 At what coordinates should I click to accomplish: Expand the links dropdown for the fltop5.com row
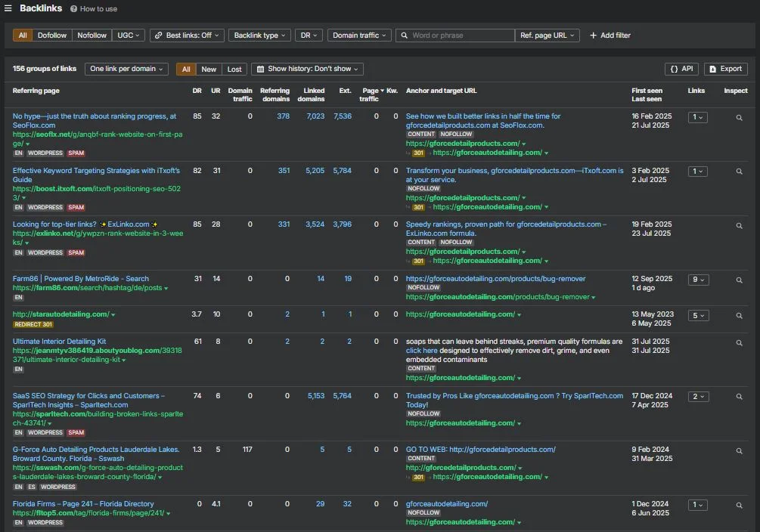click(697, 505)
